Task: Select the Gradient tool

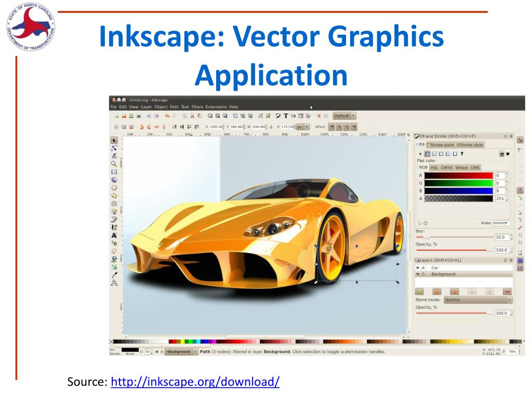Action: tap(114, 267)
